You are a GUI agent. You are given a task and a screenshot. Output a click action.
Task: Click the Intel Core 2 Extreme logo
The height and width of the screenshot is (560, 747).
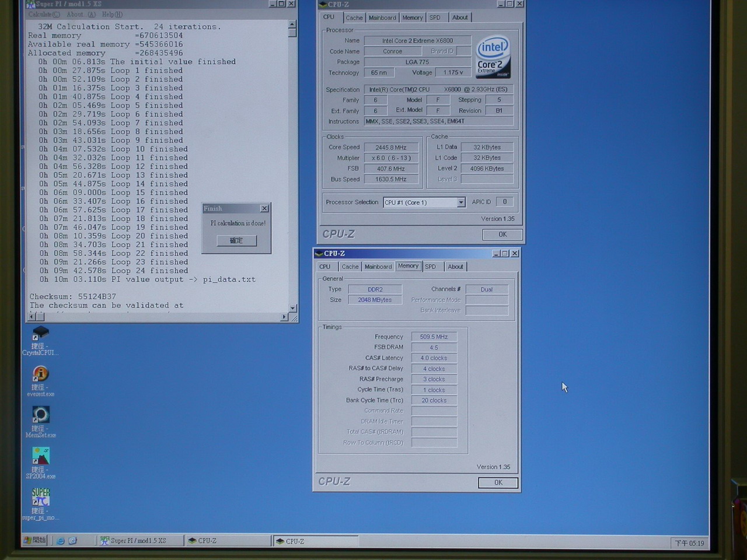[493, 57]
